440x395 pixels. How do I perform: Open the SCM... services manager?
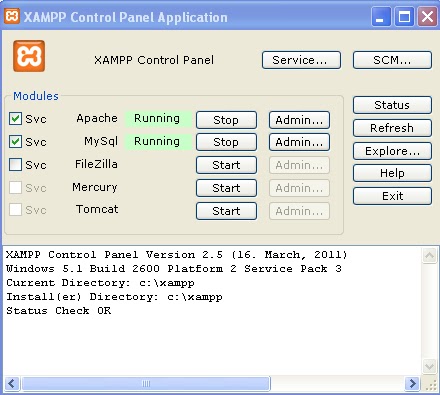click(x=392, y=60)
